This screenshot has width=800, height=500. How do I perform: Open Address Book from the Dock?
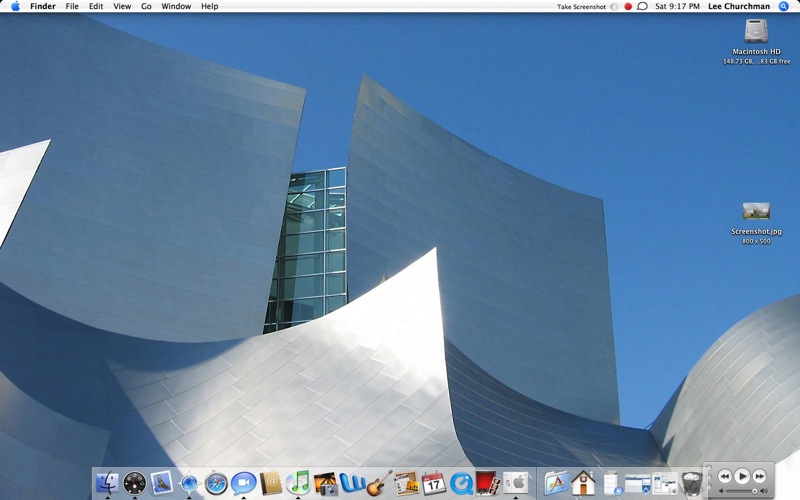(270, 484)
